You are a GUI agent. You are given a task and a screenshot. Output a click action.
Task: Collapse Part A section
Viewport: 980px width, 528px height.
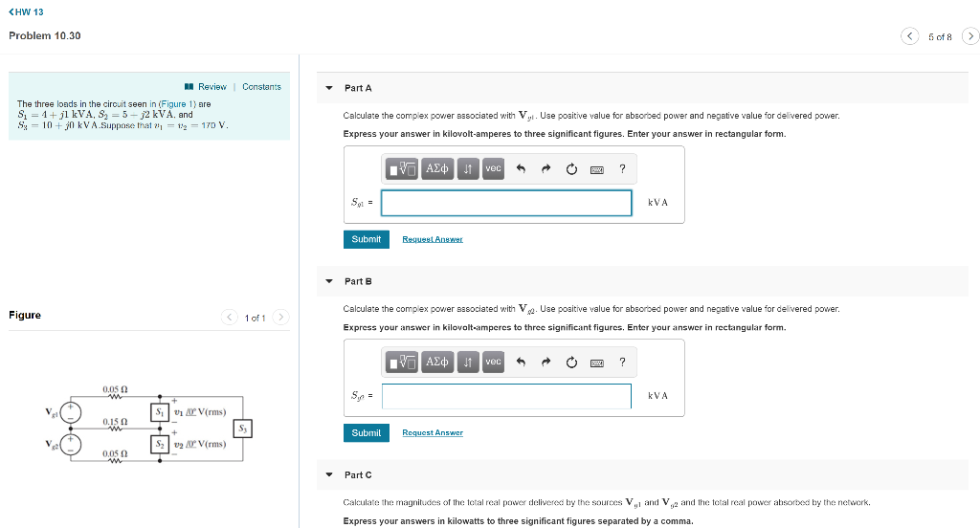coord(329,88)
